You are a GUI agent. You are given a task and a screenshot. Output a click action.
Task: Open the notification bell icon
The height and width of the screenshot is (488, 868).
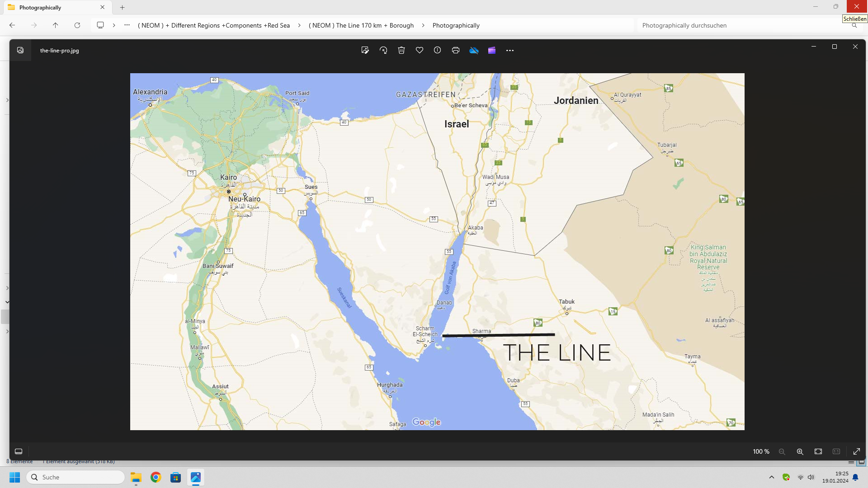[855, 477]
